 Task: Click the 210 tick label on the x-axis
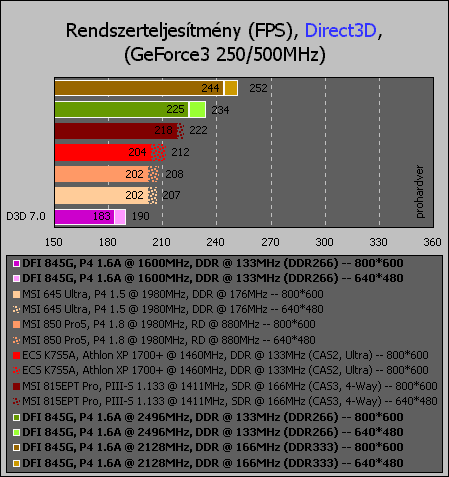click(162, 242)
